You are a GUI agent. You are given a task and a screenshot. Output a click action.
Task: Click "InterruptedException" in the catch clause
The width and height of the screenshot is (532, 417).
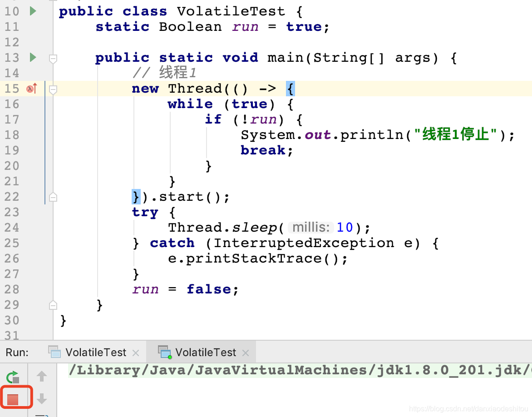304,243
